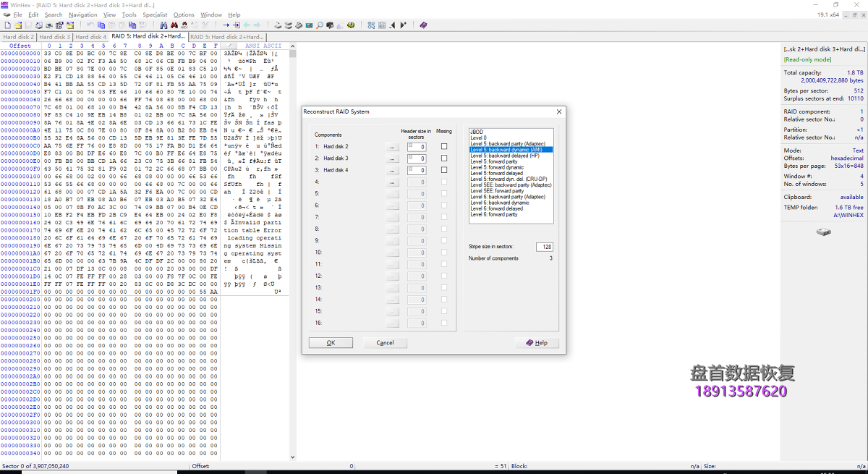Screen dimensions: 868x474
Task: Browse component 1 Hard disk 2 button
Action: click(393, 147)
